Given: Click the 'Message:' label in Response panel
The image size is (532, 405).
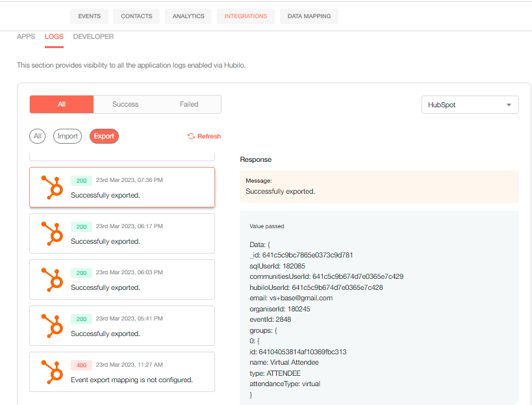Looking at the screenshot, I should 259,181.
